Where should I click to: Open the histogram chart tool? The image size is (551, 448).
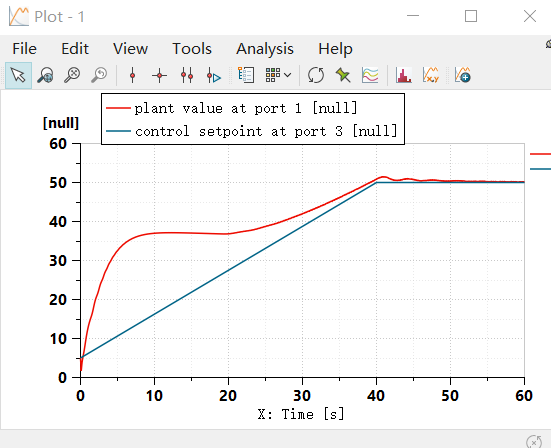(x=404, y=75)
